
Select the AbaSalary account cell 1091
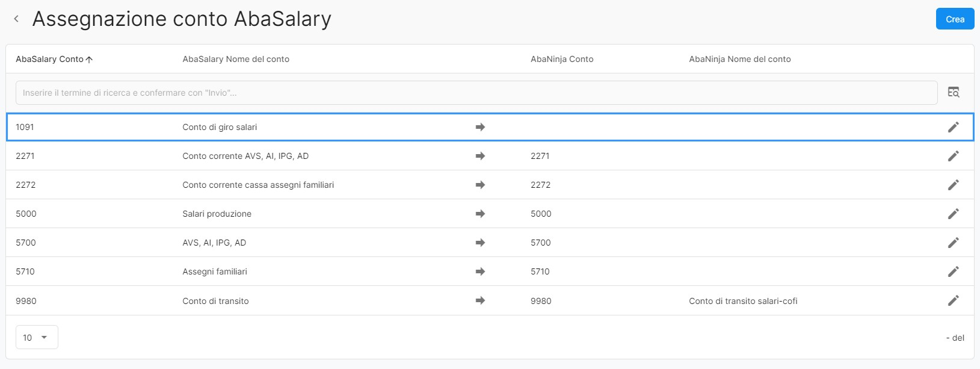point(25,127)
